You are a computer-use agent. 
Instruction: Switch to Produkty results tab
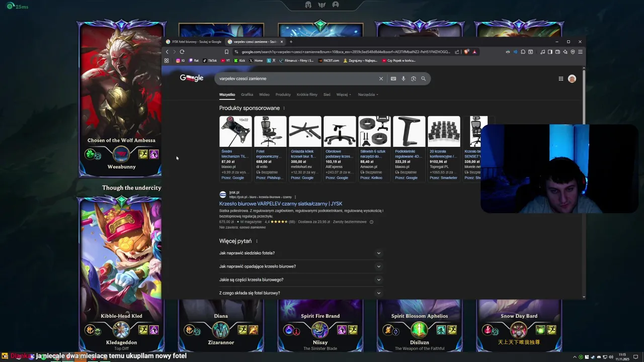coord(283,95)
